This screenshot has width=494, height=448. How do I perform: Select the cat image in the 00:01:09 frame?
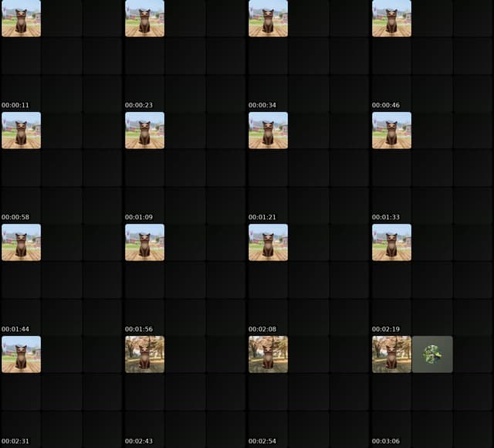point(144,131)
